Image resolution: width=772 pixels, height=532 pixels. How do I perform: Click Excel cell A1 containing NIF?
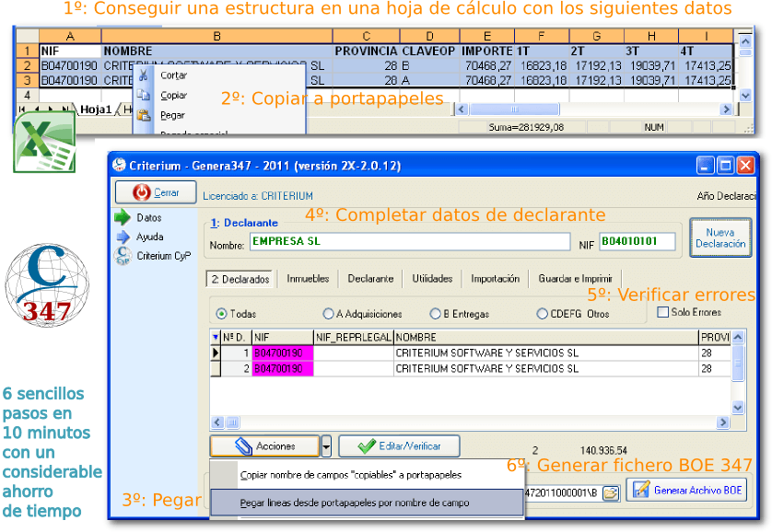[x=70, y=52]
